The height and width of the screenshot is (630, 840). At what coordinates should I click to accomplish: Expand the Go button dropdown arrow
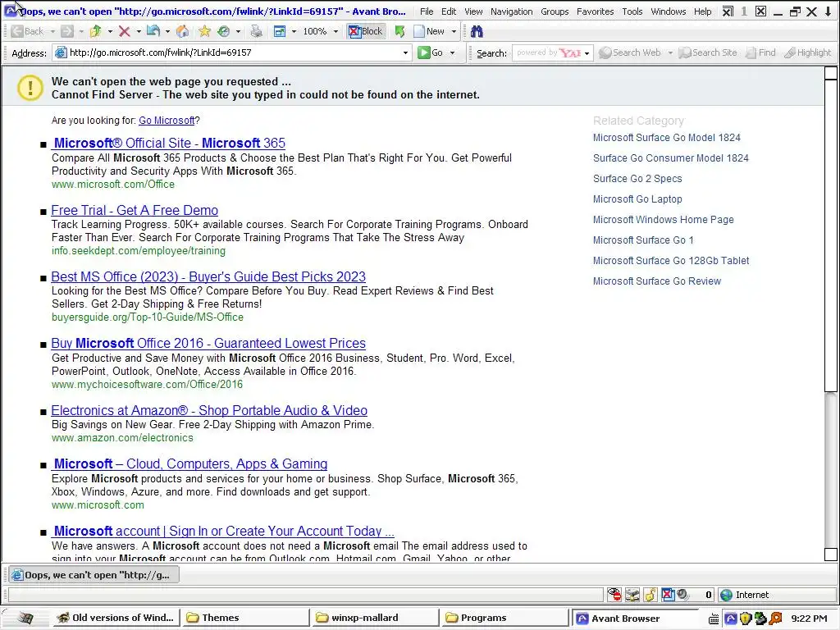click(x=452, y=52)
